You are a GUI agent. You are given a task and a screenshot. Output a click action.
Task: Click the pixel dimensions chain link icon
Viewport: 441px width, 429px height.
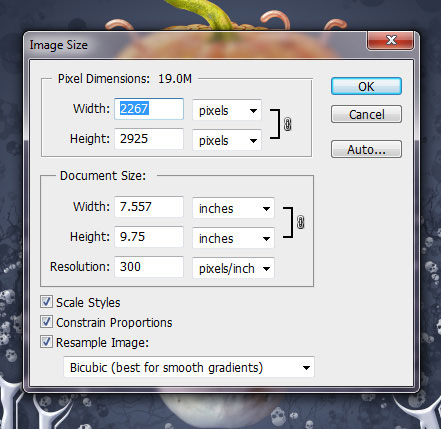click(287, 124)
